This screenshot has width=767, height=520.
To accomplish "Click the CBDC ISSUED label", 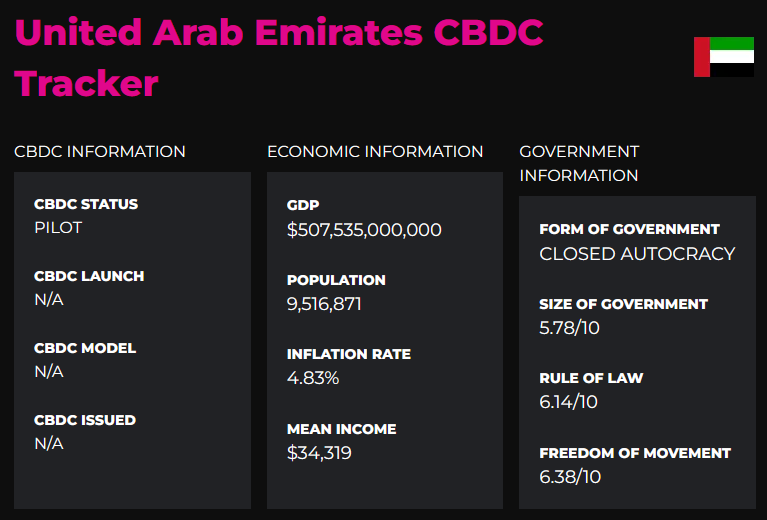I will click(85, 420).
